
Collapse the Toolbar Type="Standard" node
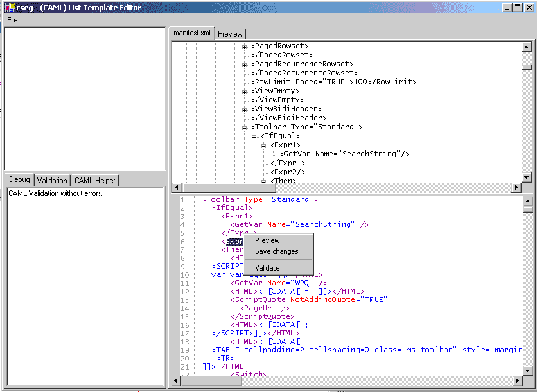coord(244,128)
